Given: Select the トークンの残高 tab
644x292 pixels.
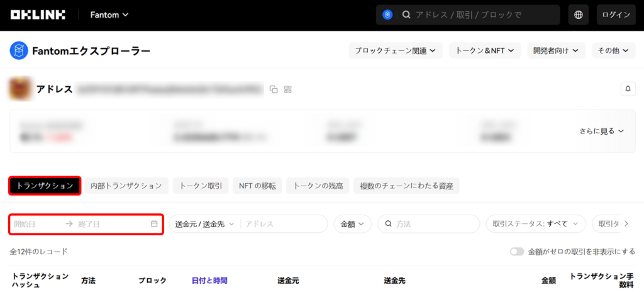Looking at the screenshot, I should click(318, 186).
